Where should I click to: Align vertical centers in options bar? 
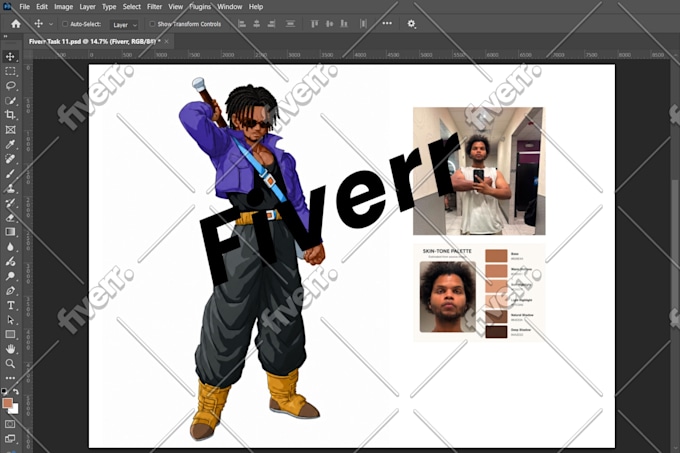coord(330,24)
